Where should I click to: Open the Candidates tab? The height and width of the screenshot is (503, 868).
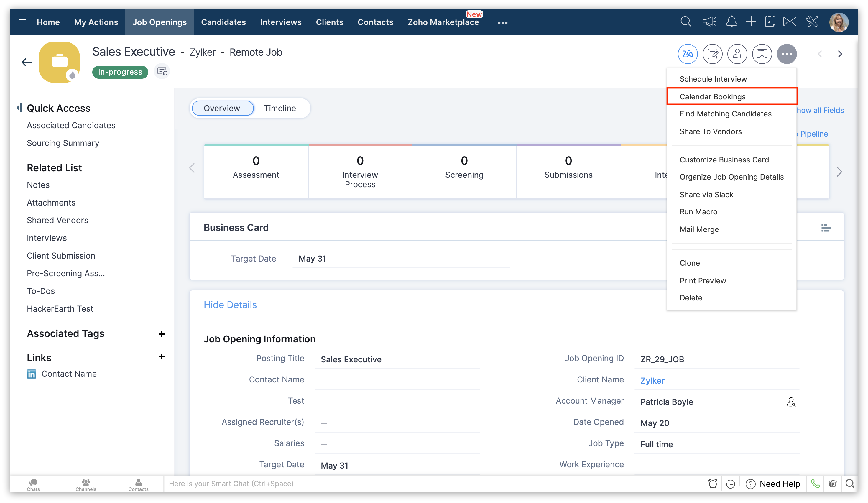click(x=223, y=22)
